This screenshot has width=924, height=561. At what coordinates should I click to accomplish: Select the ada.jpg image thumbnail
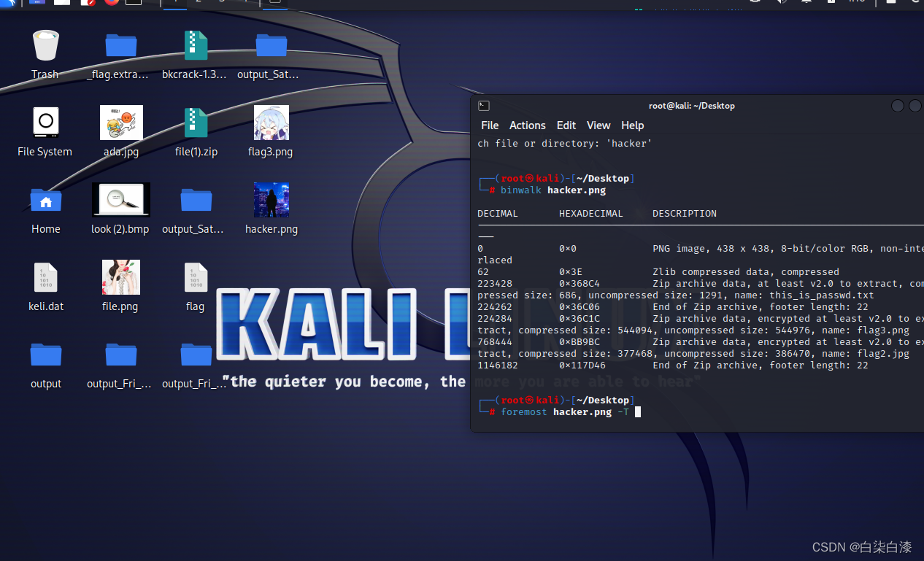[120, 124]
